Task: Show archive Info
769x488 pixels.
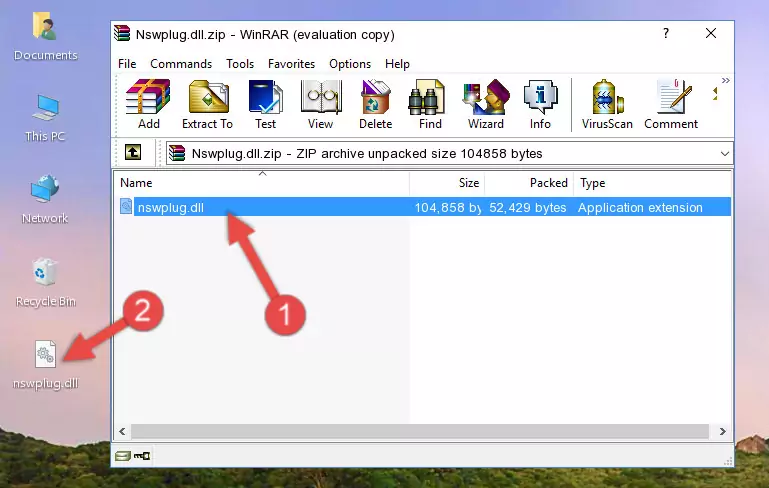Action: click(540, 104)
